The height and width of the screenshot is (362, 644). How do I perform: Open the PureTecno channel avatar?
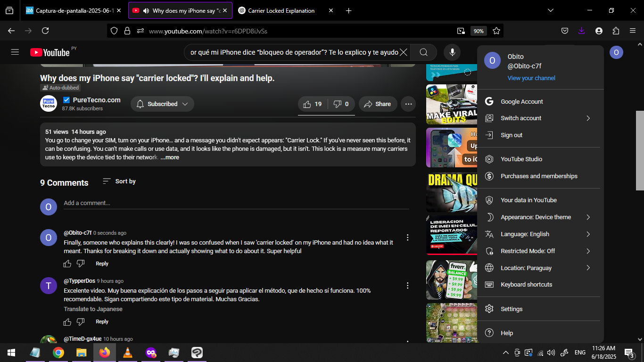(x=49, y=104)
